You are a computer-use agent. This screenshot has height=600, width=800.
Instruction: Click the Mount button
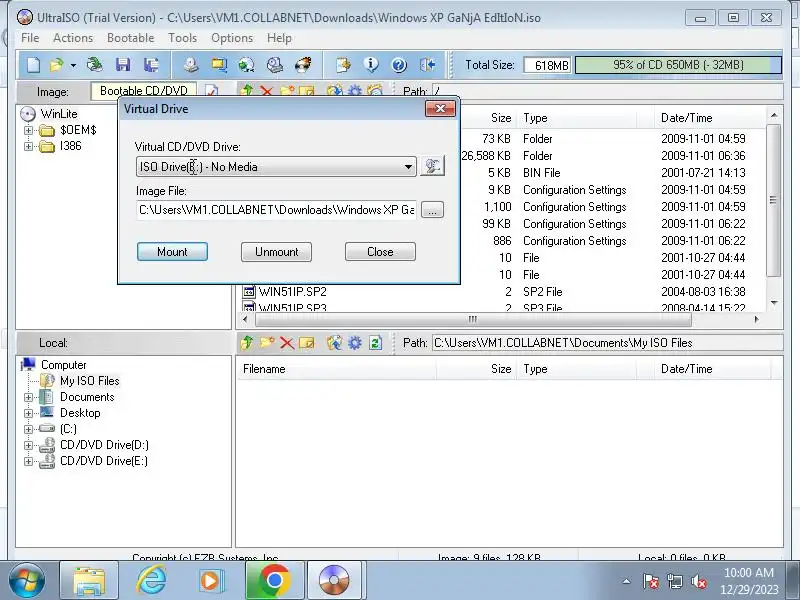[x=172, y=252]
